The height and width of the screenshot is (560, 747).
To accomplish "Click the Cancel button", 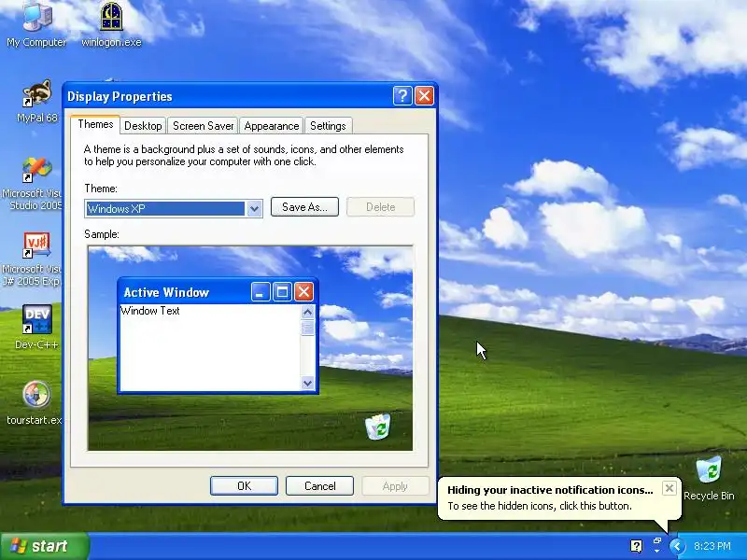I will click(319, 485).
